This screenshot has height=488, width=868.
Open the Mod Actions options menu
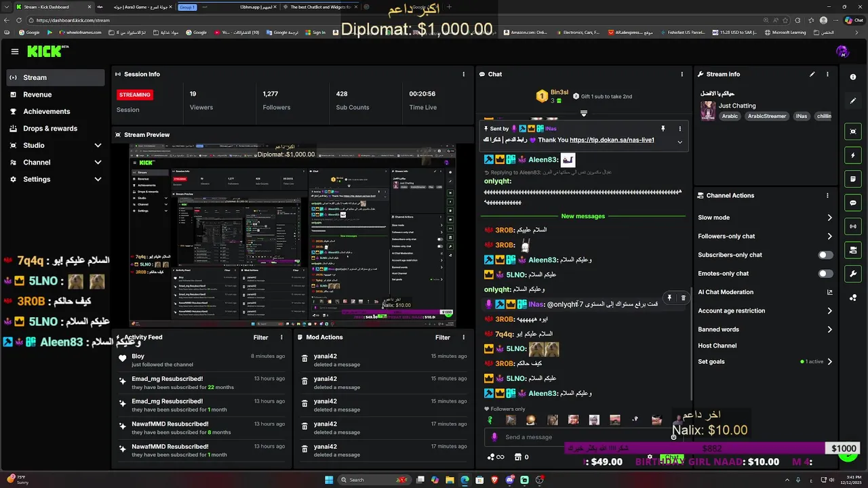pos(464,337)
